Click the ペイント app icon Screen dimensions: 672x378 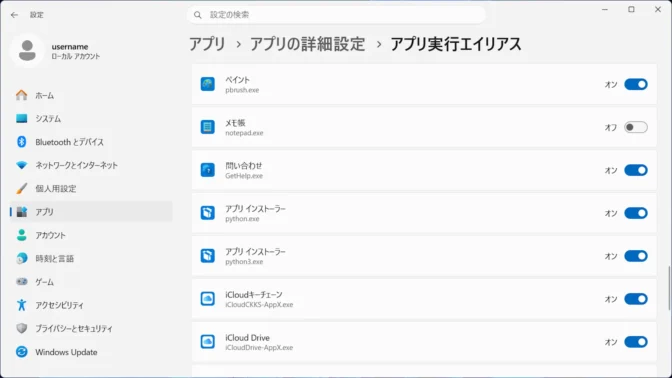(207, 84)
